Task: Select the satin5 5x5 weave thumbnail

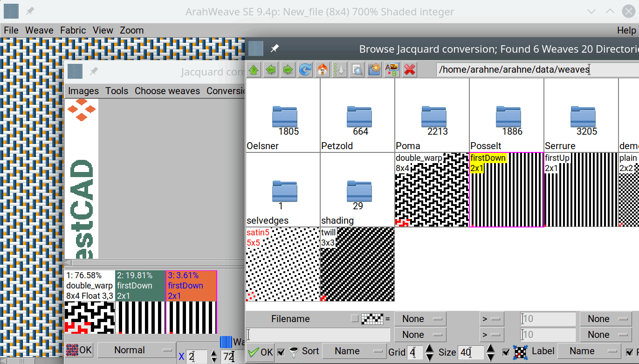Action: tap(282, 264)
